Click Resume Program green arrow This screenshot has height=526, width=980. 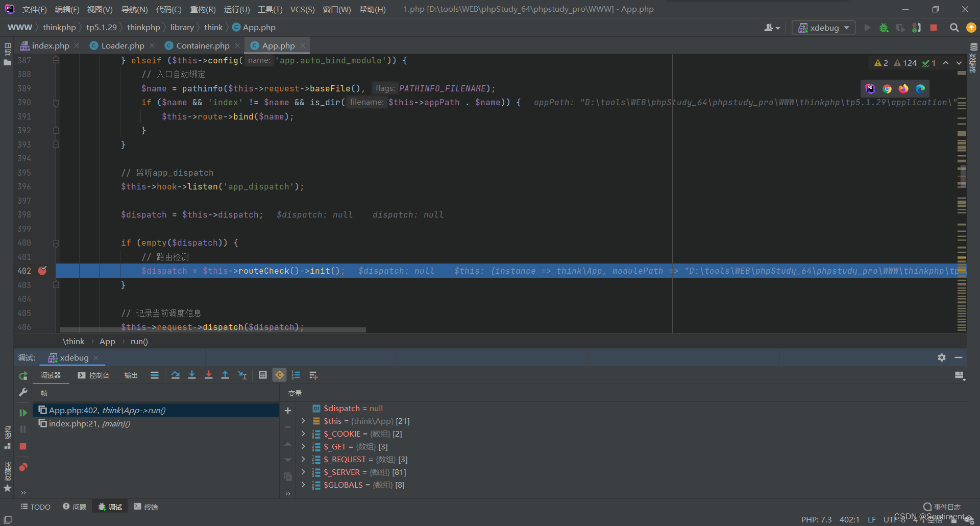click(x=23, y=413)
